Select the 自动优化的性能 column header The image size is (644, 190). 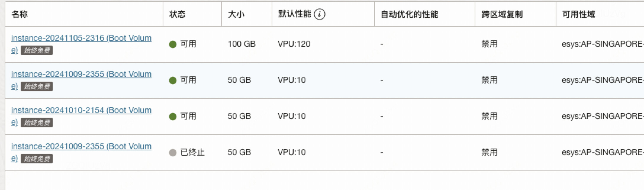click(409, 14)
